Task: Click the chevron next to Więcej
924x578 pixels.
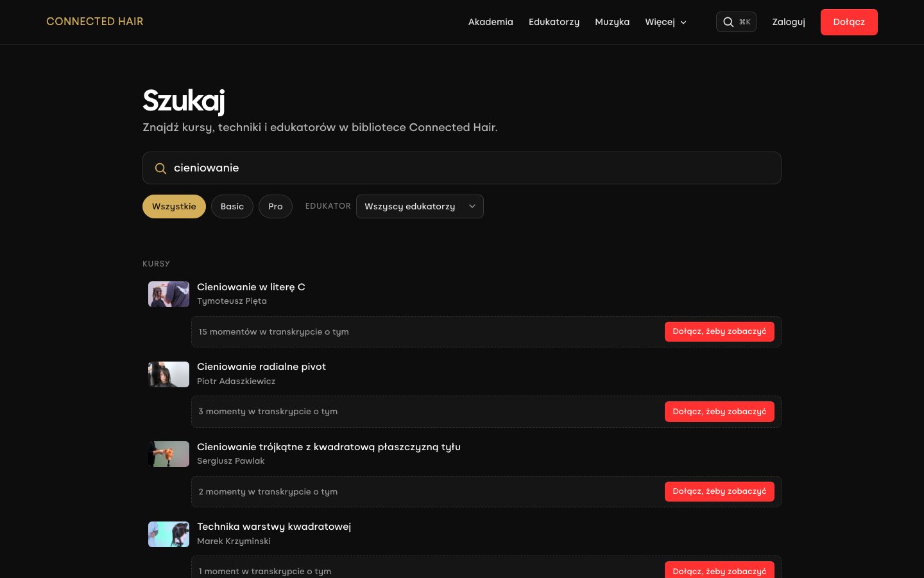Action: [683, 22]
